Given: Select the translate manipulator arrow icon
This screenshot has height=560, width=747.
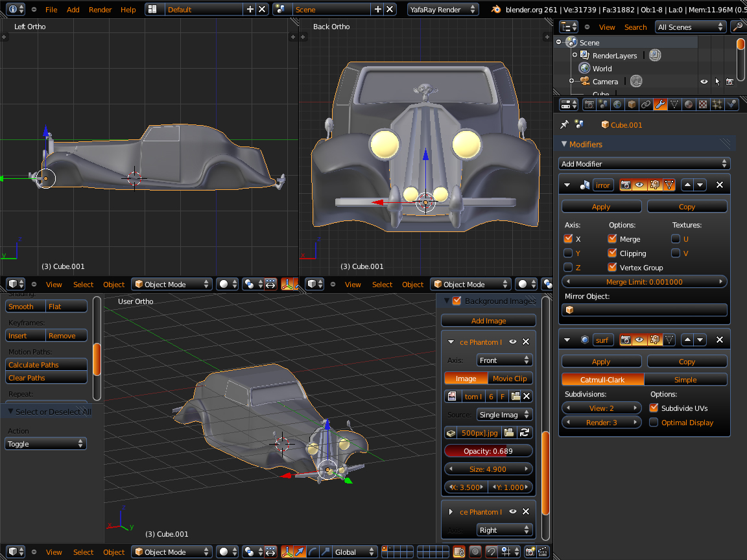Looking at the screenshot, I should click(300, 552).
